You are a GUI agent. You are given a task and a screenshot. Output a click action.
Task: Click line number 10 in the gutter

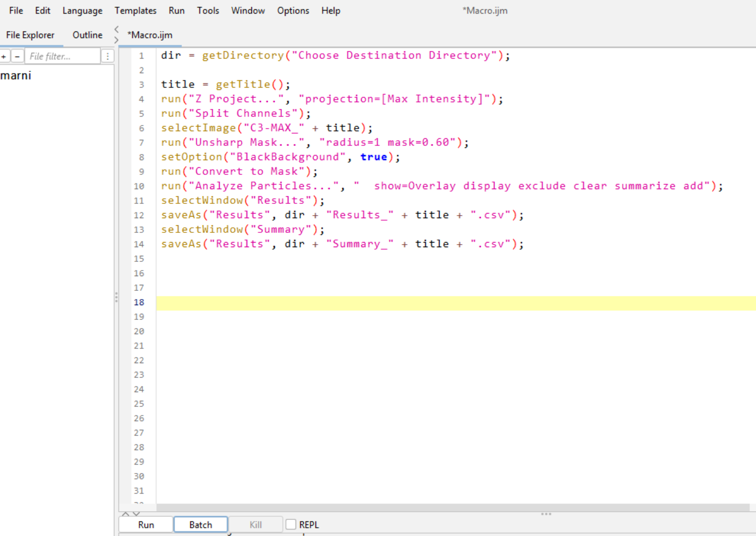tap(139, 186)
